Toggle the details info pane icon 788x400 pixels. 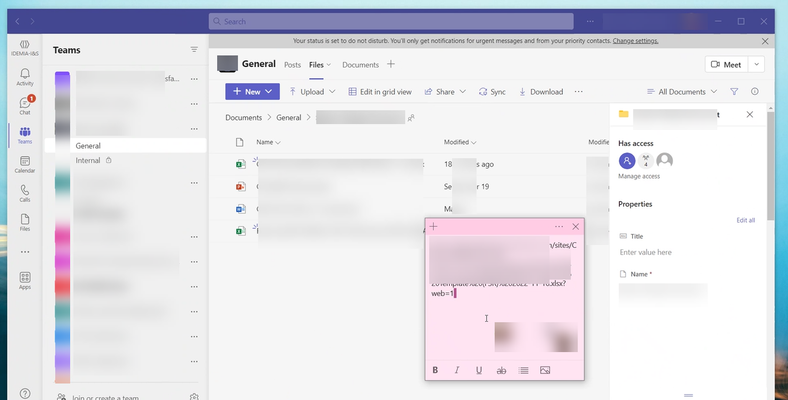pos(754,91)
